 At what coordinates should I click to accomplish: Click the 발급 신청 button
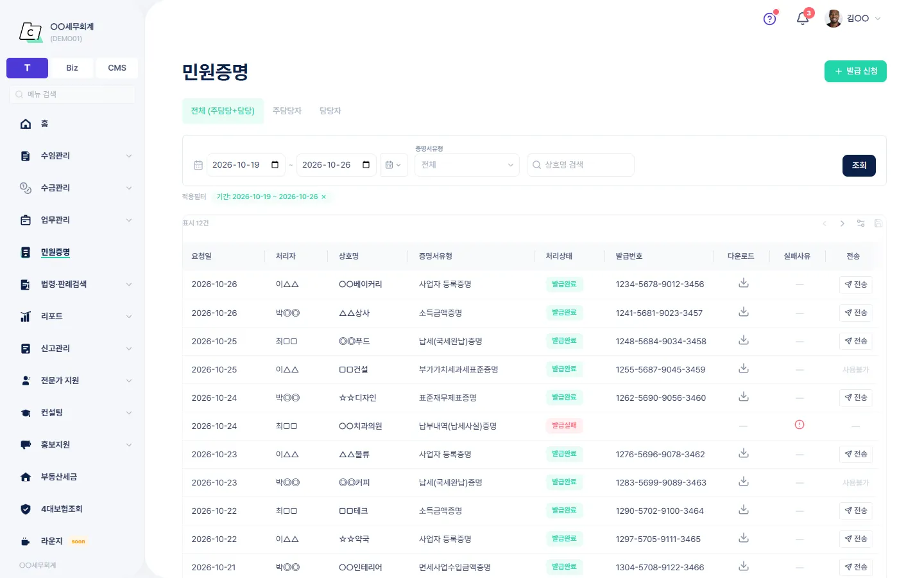855,71
